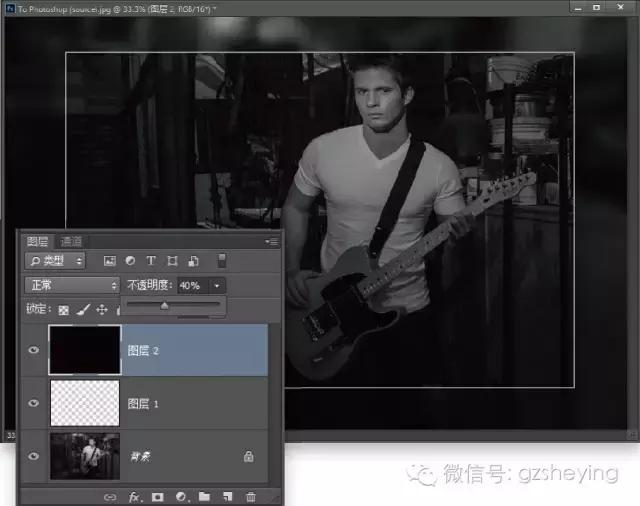Toggle visibility of the 背景 layer
Viewport: 640px width, 506px height.
click(x=35, y=456)
